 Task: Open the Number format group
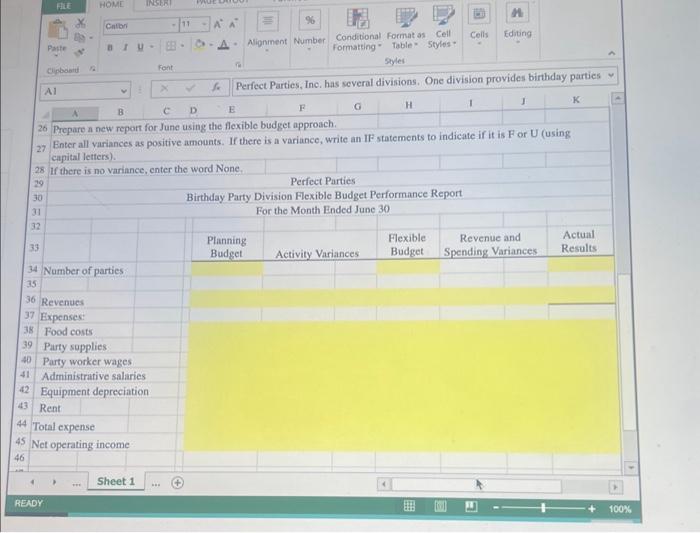click(309, 29)
